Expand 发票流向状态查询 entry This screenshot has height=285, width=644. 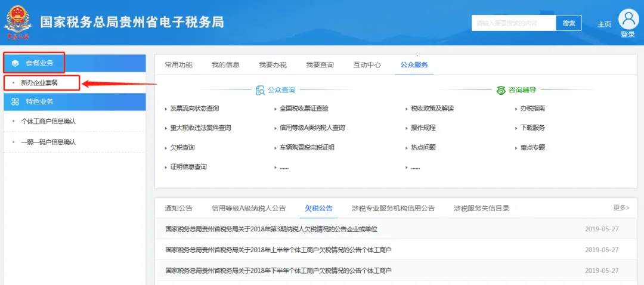pos(194,109)
